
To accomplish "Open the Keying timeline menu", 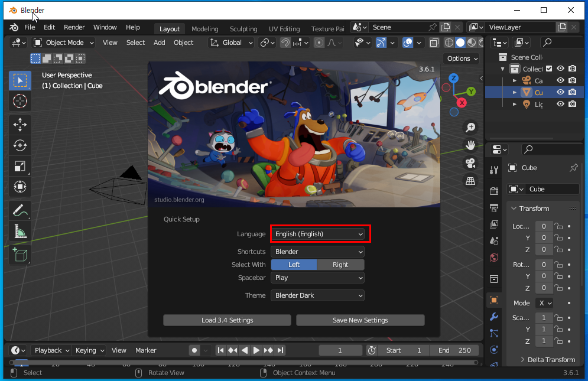I will [89, 350].
